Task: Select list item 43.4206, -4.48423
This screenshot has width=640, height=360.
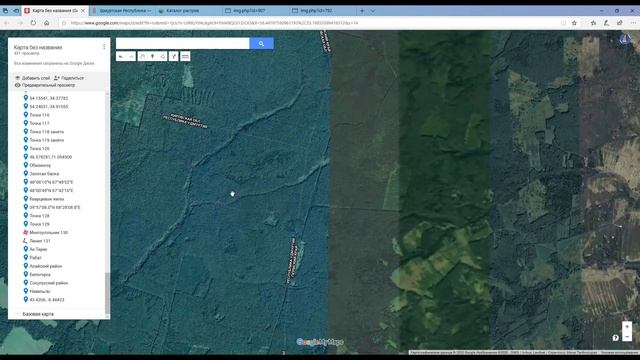Action: pyautogui.click(x=47, y=300)
